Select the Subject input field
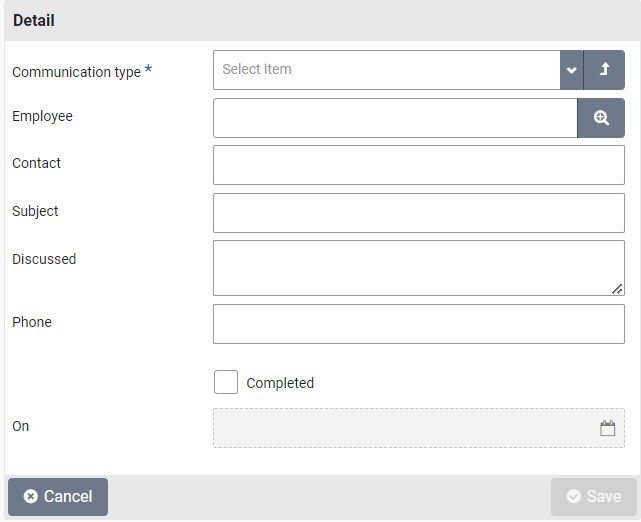 418,213
